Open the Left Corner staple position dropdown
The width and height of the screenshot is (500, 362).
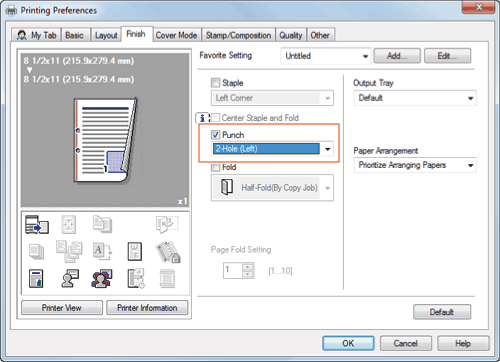pos(272,98)
